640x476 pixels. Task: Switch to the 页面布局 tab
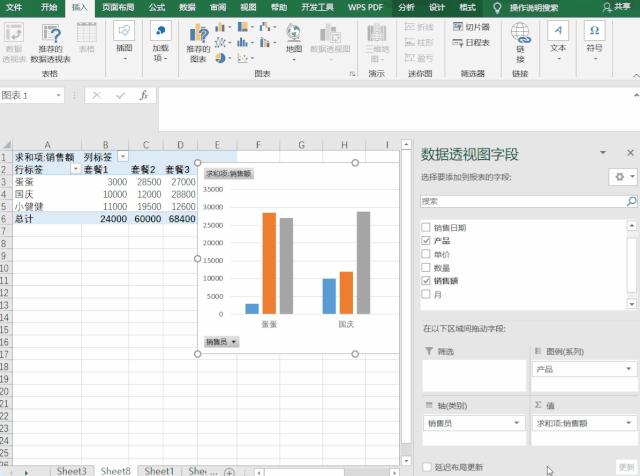[x=118, y=7]
